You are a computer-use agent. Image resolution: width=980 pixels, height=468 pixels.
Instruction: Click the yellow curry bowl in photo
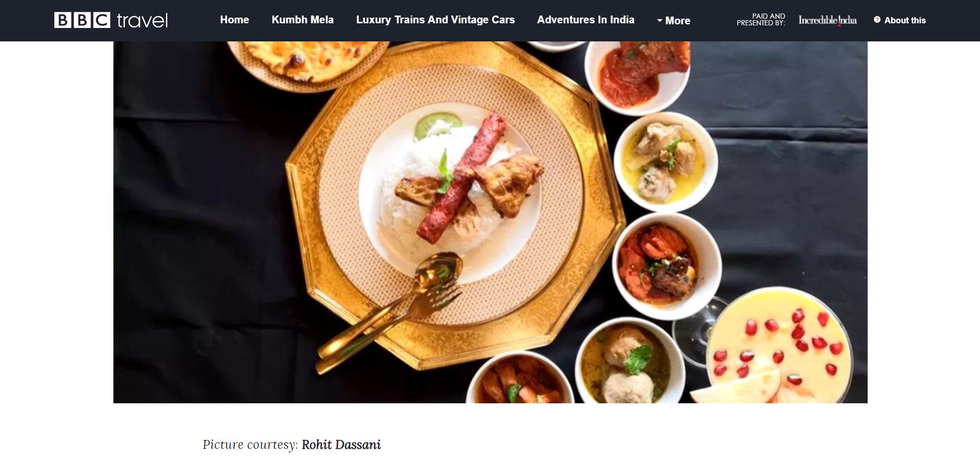tap(665, 162)
